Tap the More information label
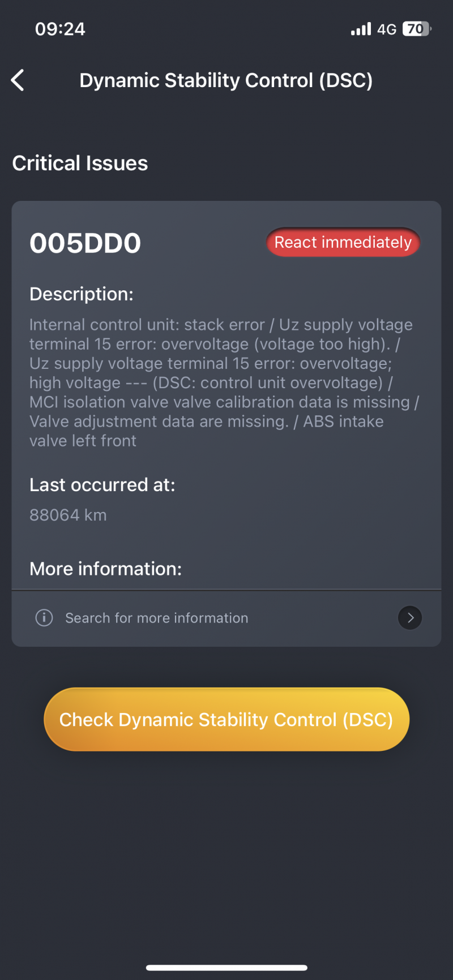Screen dimensions: 453x980 tap(106, 569)
